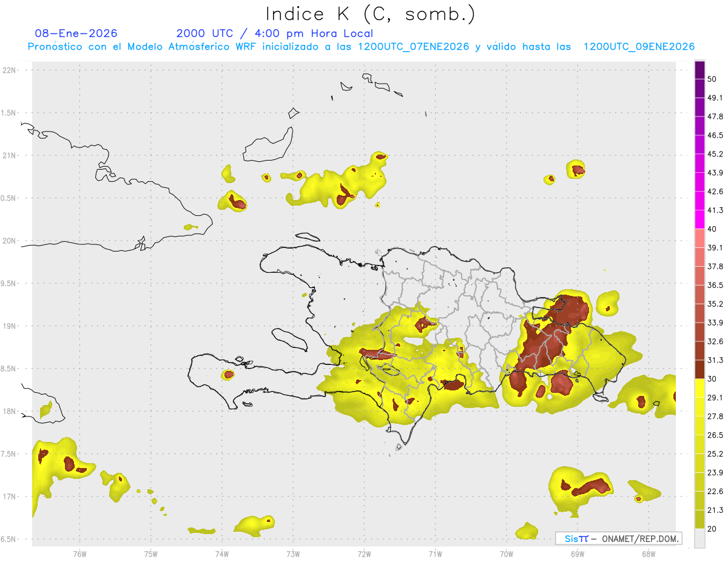Click the latitude label "21N"
Image resolution: width=728 pixels, height=562 pixels.
[x=10, y=155]
